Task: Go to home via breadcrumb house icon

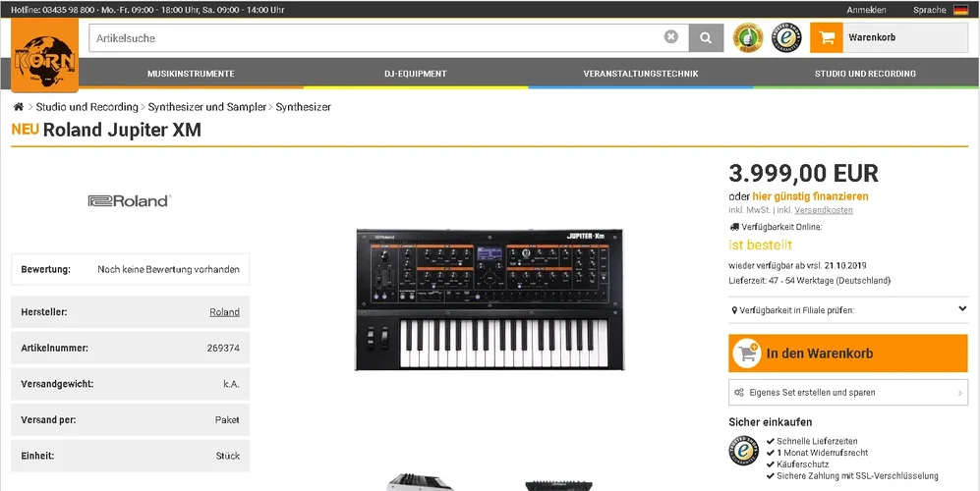Action: click(19, 107)
